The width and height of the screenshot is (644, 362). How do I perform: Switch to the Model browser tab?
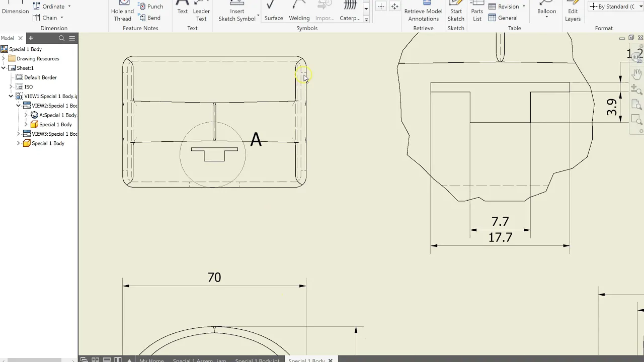7,38
